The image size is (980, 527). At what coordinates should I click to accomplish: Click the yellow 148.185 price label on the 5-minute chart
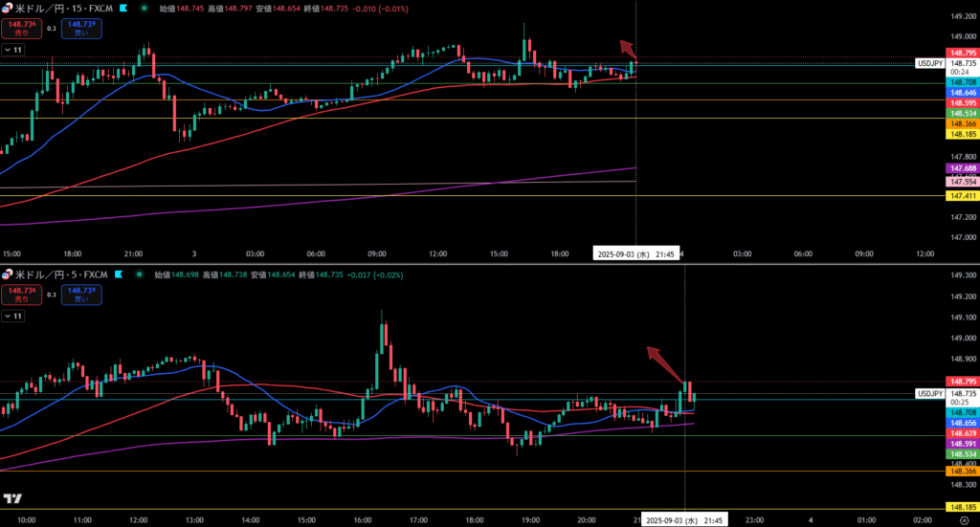(963, 507)
